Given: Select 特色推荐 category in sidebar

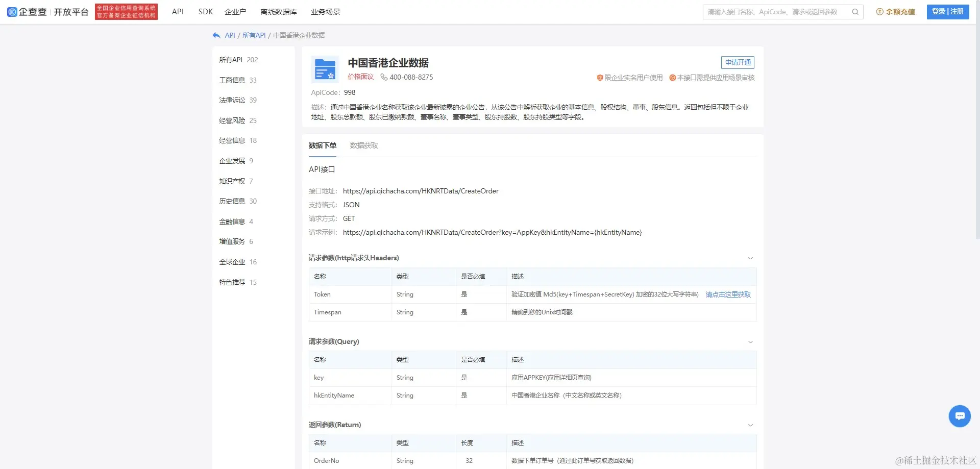Looking at the screenshot, I should click(x=238, y=282).
